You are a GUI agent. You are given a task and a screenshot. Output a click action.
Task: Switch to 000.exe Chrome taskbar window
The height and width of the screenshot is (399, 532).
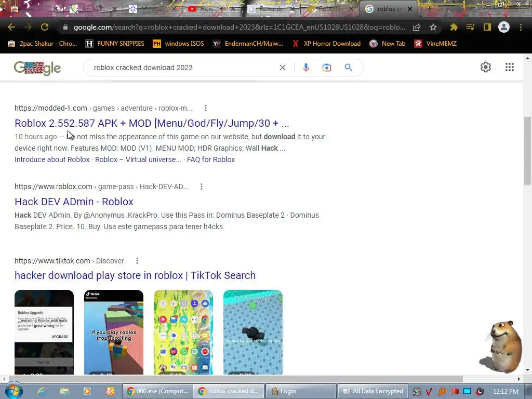click(x=157, y=391)
